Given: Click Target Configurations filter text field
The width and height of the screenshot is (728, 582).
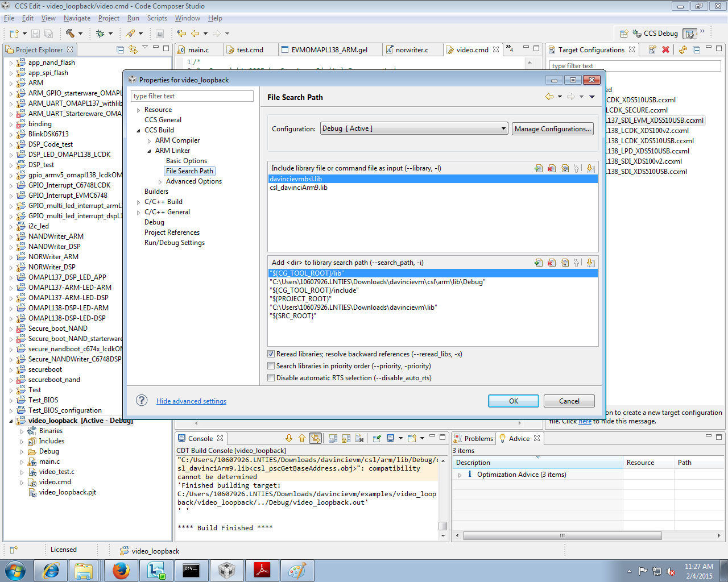Looking at the screenshot, I should click(x=635, y=66).
